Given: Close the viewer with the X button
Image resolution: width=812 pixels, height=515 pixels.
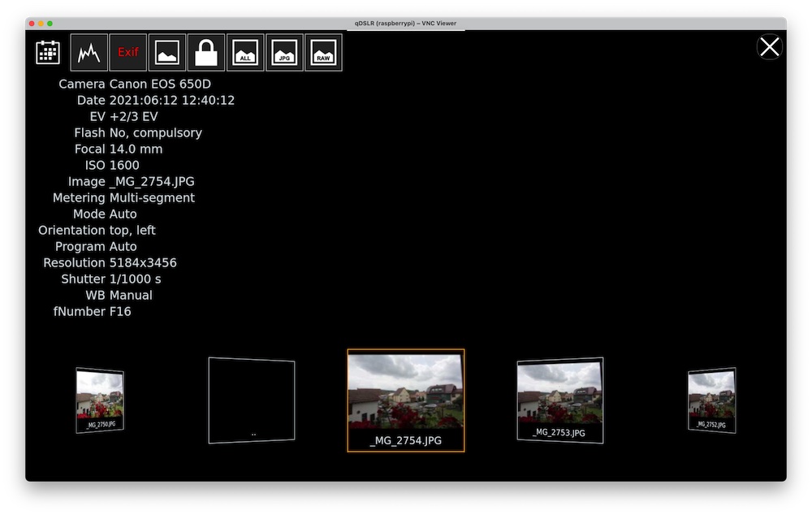Looking at the screenshot, I should point(769,46).
